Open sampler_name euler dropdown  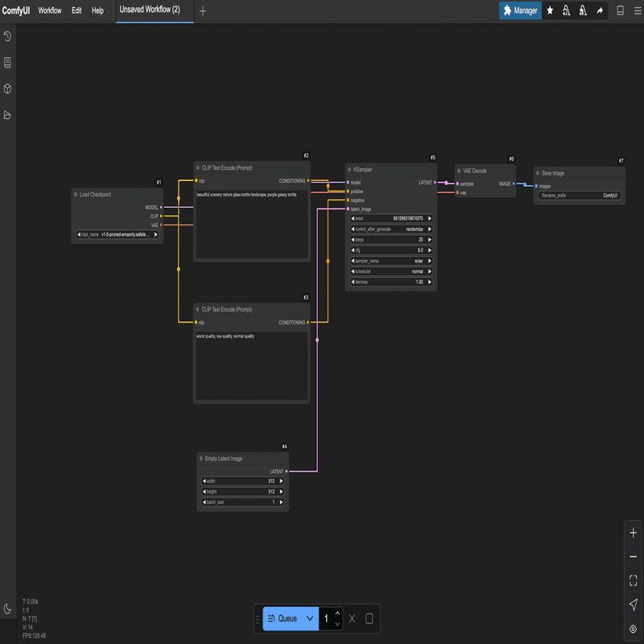coord(391,261)
